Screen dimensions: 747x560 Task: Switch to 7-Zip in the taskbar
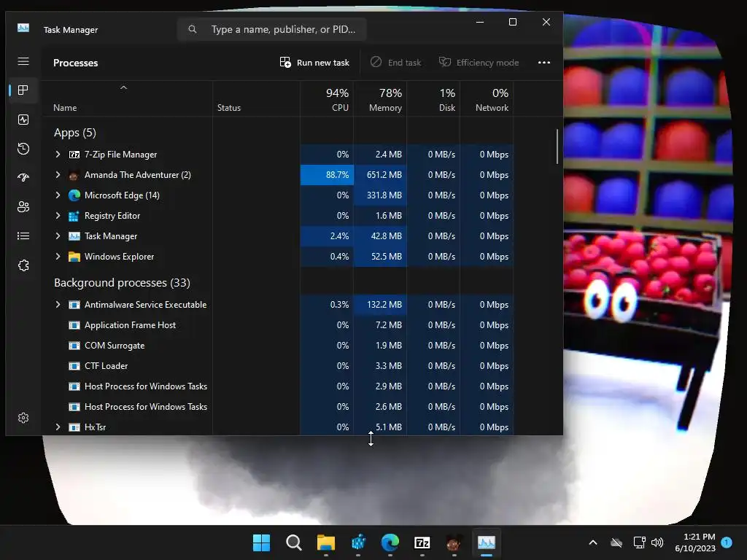[422, 542]
